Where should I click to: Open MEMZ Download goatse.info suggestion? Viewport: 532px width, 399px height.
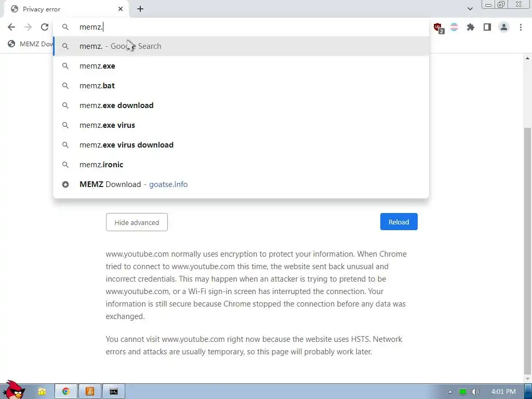tap(241, 184)
